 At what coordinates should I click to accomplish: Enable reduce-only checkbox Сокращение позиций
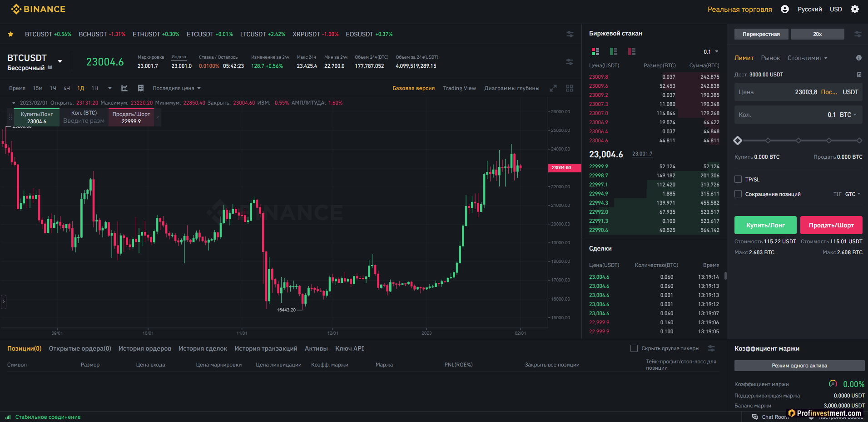(x=738, y=194)
